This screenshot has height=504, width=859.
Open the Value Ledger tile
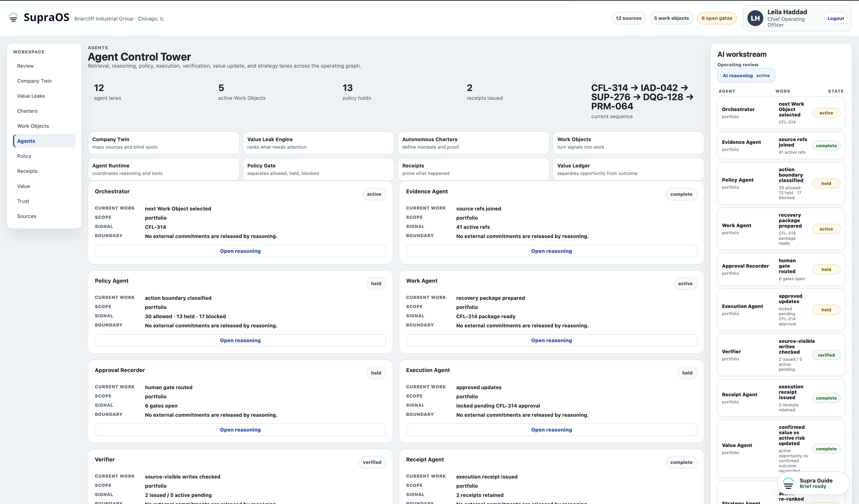click(x=628, y=169)
